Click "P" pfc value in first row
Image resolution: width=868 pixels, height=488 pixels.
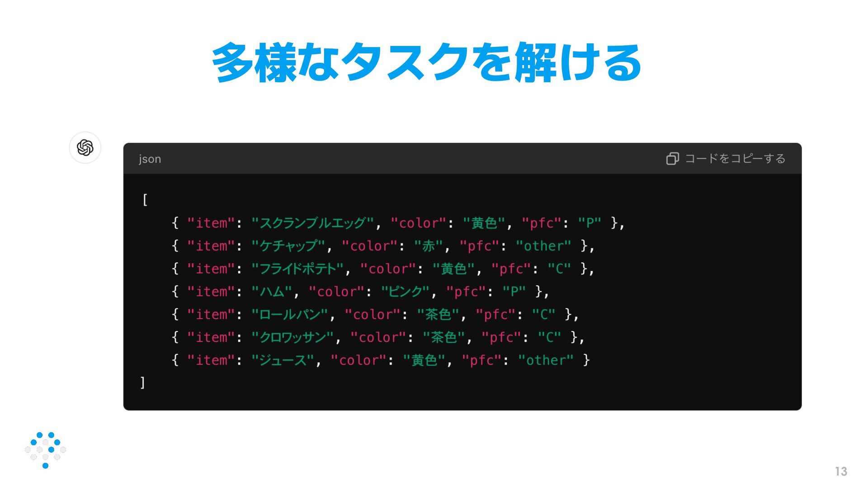tap(590, 223)
